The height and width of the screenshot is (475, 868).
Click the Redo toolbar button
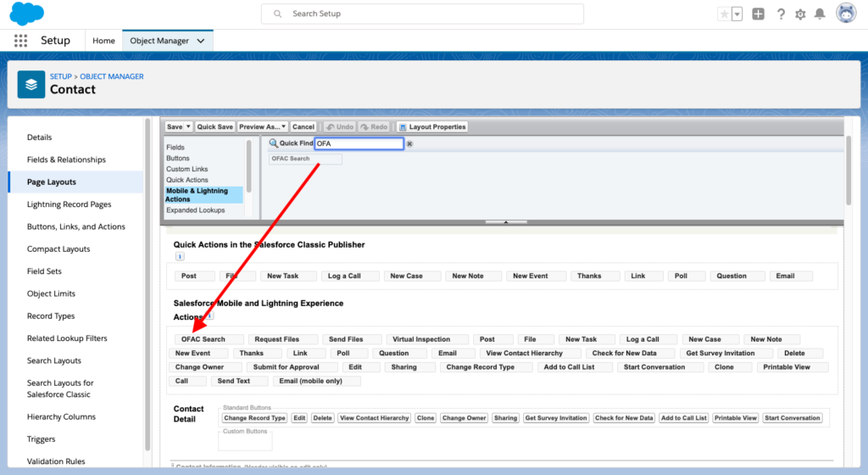click(374, 126)
